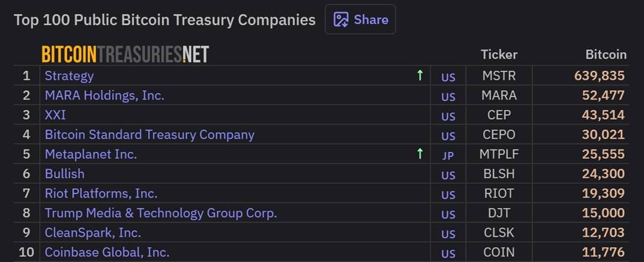Open MARA Holdings, Inc. link
The height and width of the screenshot is (262, 644).
click(104, 95)
